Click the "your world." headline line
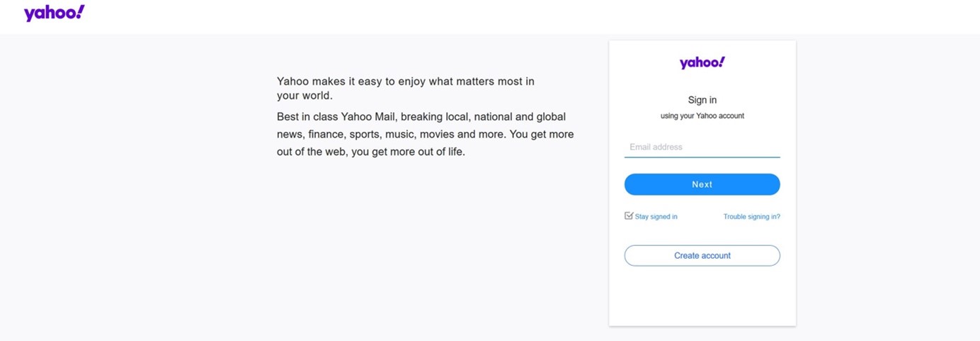 (x=304, y=96)
